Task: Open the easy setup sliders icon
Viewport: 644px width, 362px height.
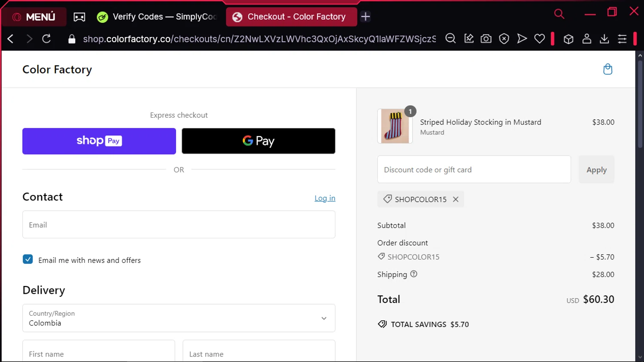Action: pos(622,39)
